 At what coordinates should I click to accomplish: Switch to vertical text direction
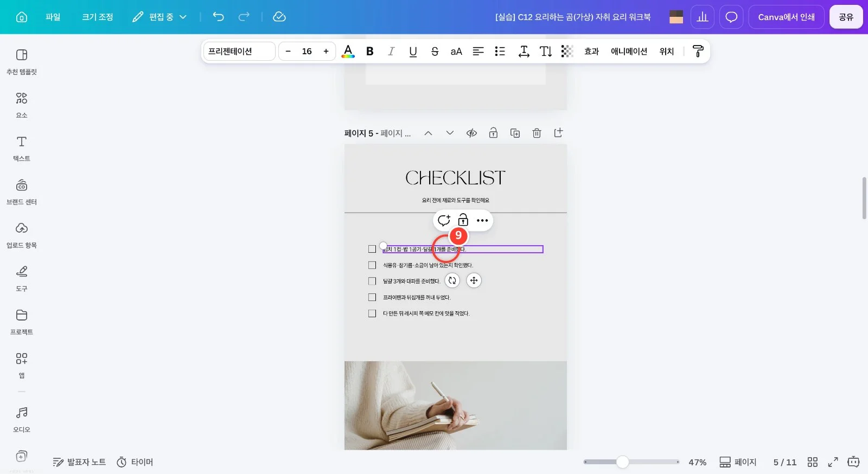pos(546,51)
